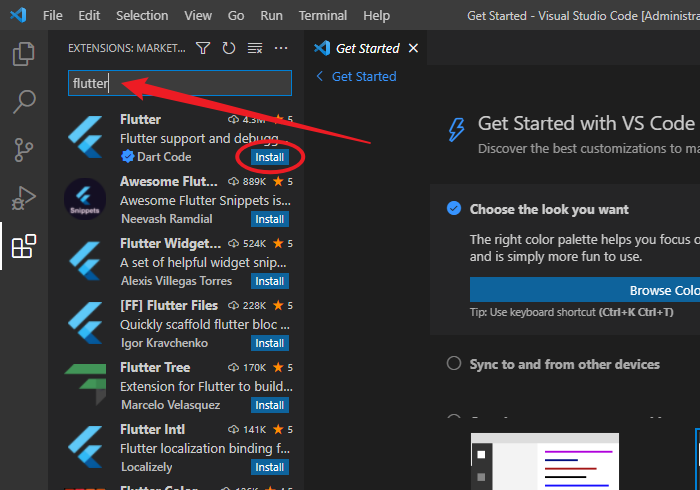Open Extensions panel more actions ellipsis
Image resolution: width=700 pixels, height=490 pixels.
pyautogui.click(x=281, y=48)
